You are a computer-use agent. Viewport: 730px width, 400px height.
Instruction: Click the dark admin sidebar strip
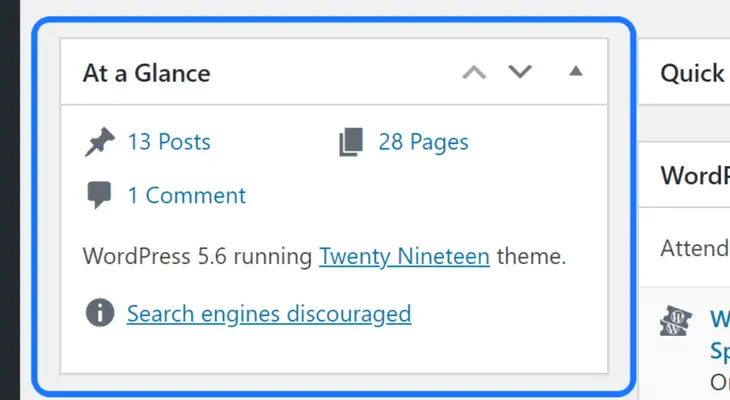click(x=10, y=200)
